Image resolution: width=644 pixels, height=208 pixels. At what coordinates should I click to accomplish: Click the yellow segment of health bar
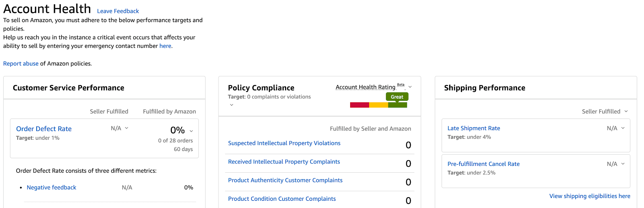pos(378,105)
